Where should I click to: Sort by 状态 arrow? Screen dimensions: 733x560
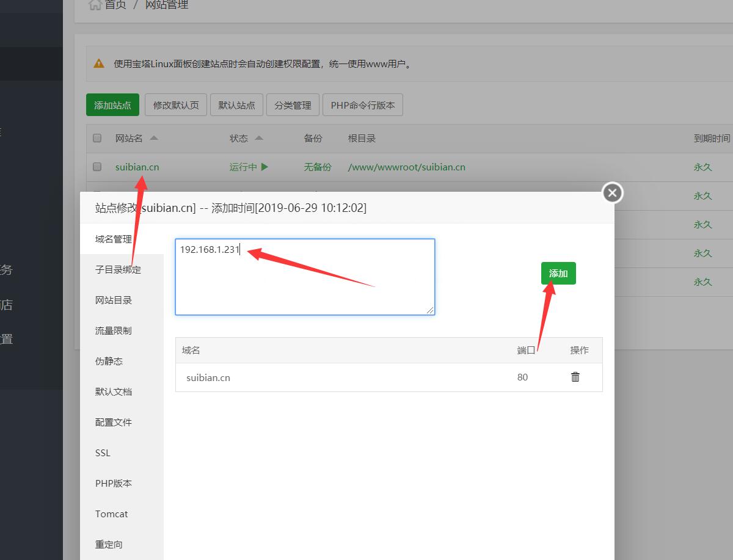[x=259, y=138]
